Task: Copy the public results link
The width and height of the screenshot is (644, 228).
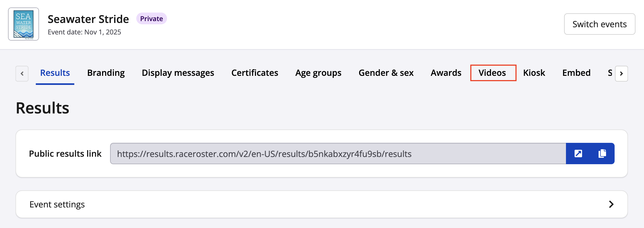Action: pyautogui.click(x=602, y=154)
